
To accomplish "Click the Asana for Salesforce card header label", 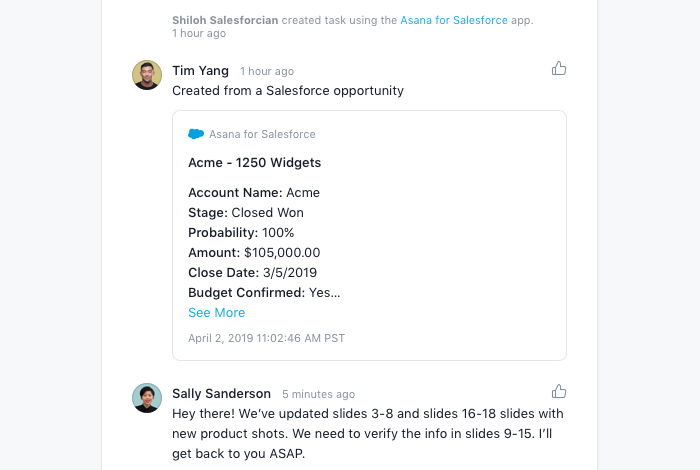I will point(262,134).
